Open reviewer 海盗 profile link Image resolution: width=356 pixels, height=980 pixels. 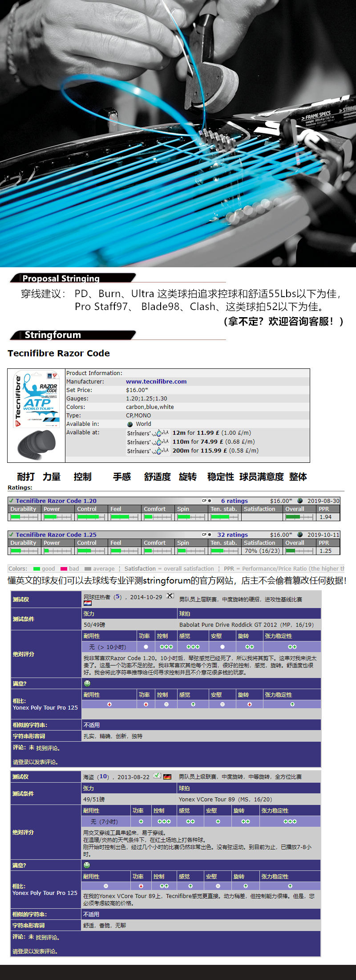tap(89, 776)
